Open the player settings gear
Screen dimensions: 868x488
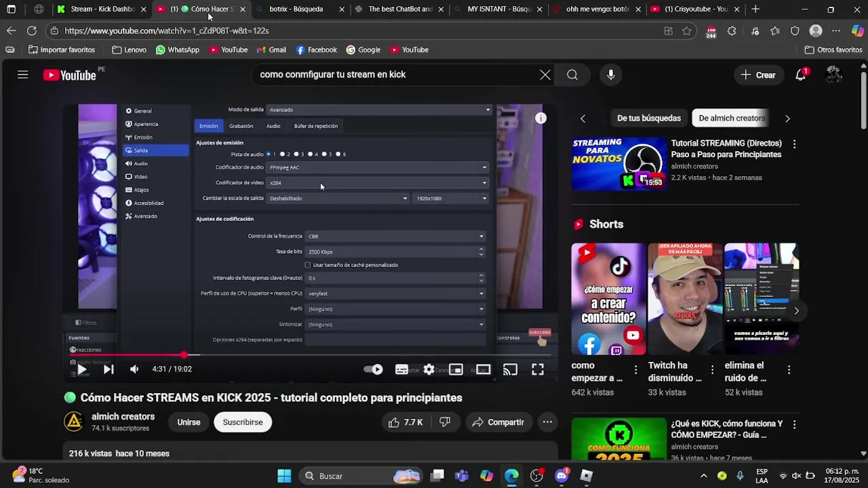click(x=429, y=369)
